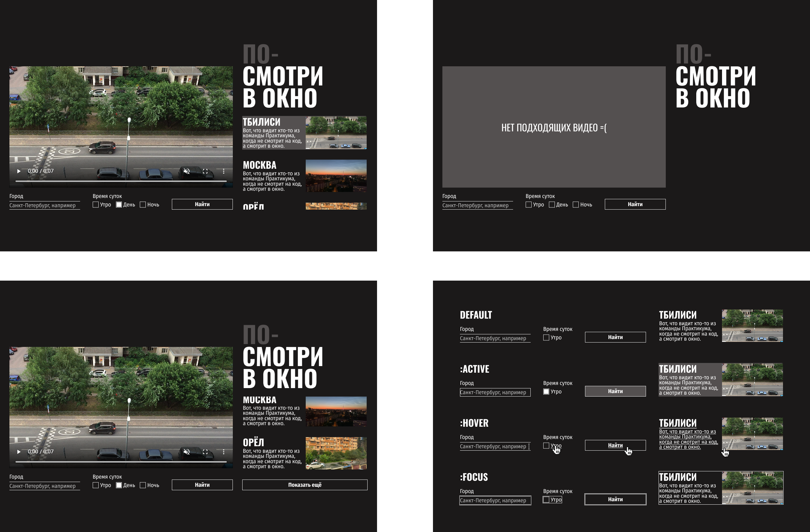Uncheck День in the form next to Показать ещё

pos(119,485)
